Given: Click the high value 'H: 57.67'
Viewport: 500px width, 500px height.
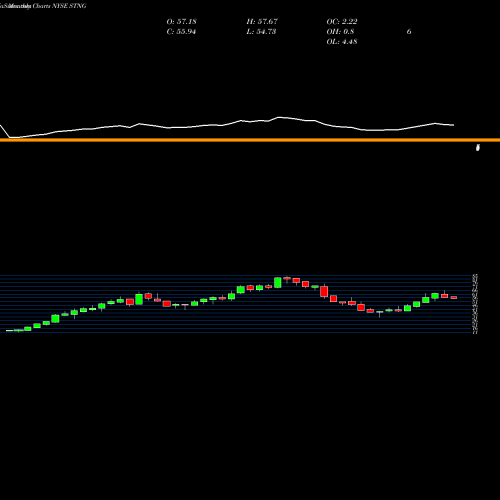Looking at the screenshot, I should click(262, 22).
